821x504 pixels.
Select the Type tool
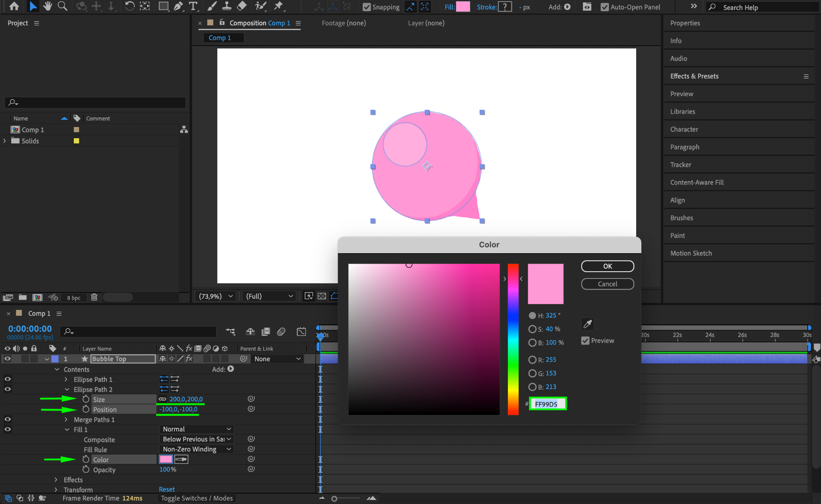[x=193, y=6]
